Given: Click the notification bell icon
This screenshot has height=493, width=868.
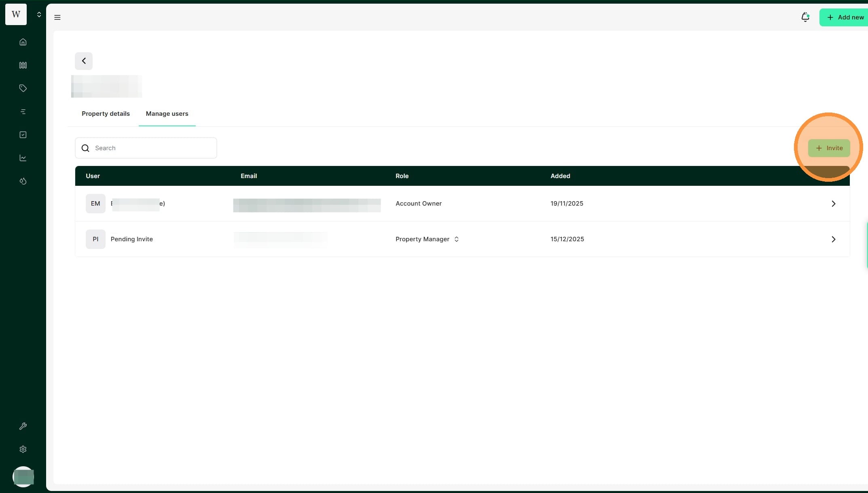Looking at the screenshot, I should 805,17.
